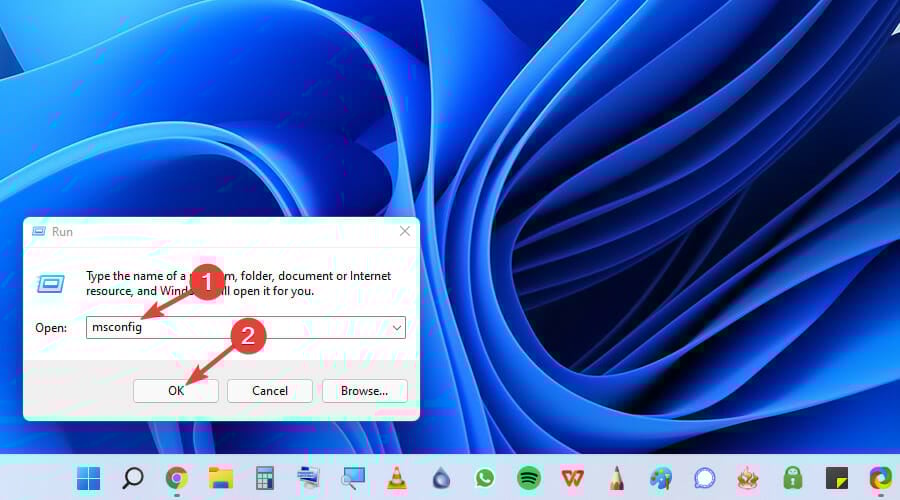
Task: Click the large Run icon beside description
Action: (51, 284)
